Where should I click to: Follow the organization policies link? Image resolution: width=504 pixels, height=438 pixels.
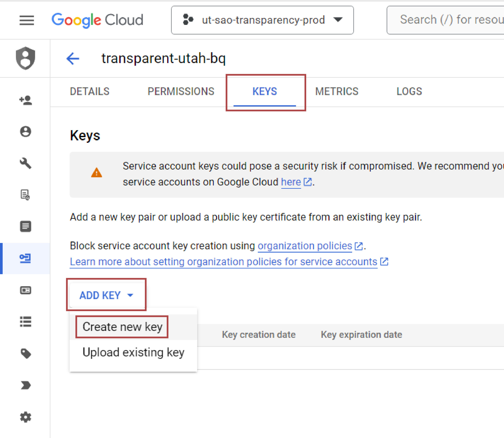[x=305, y=246]
